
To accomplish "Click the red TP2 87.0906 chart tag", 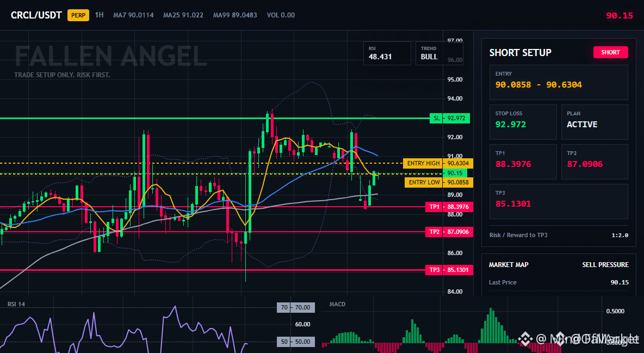I will tap(449, 232).
